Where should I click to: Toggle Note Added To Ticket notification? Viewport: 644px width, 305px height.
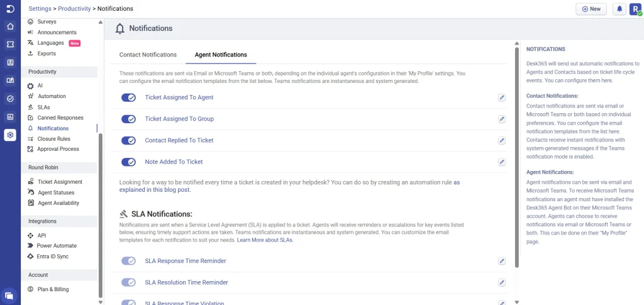[x=128, y=162]
